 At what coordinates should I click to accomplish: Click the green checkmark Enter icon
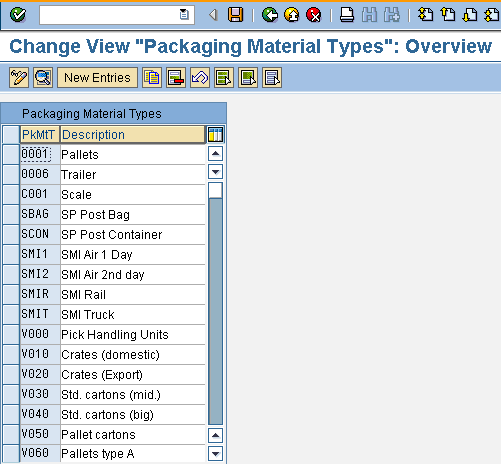coord(18,15)
